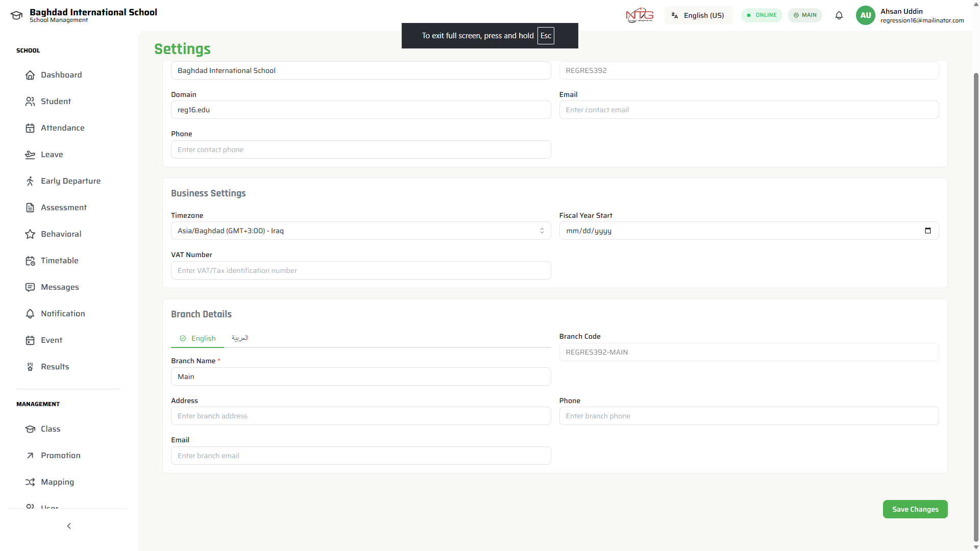Click the Leave plane icon

(30, 155)
